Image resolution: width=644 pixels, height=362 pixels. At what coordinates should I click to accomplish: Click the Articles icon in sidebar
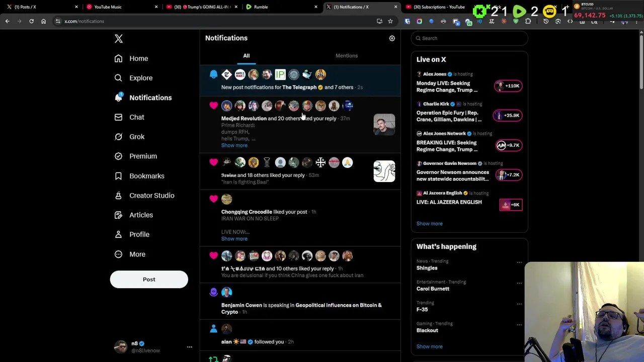coord(118,215)
